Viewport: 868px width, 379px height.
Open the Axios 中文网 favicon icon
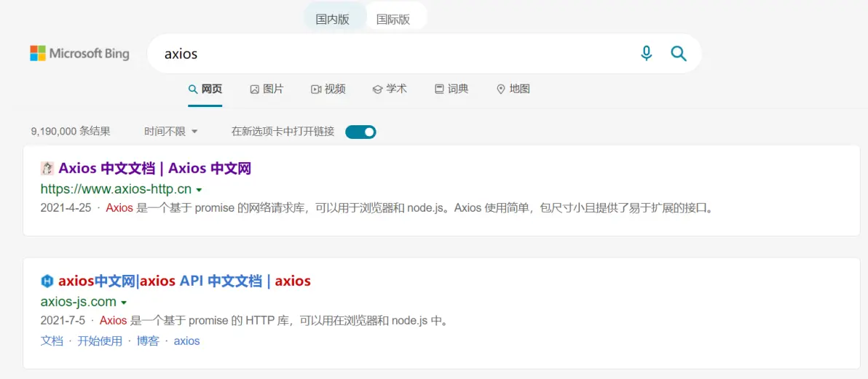[47, 168]
